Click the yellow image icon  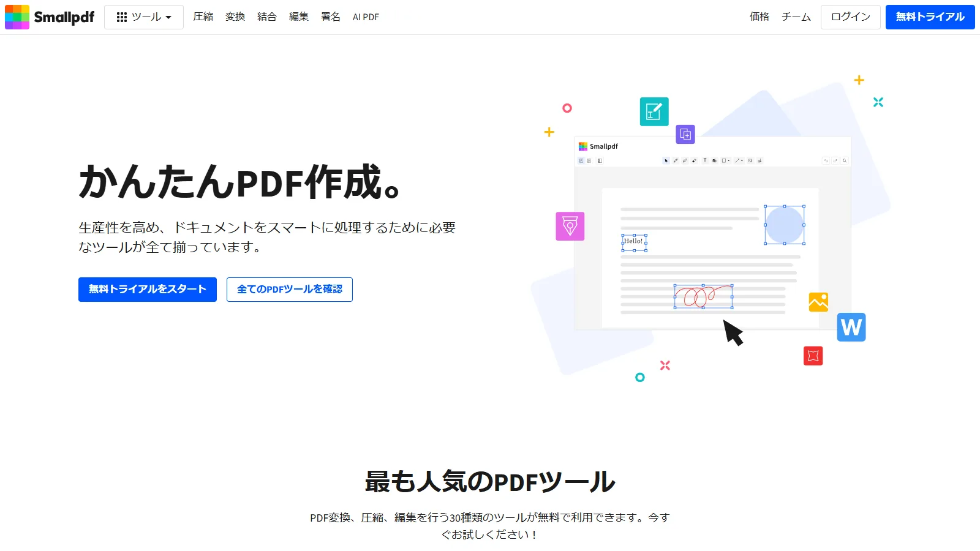(x=818, y=302)
